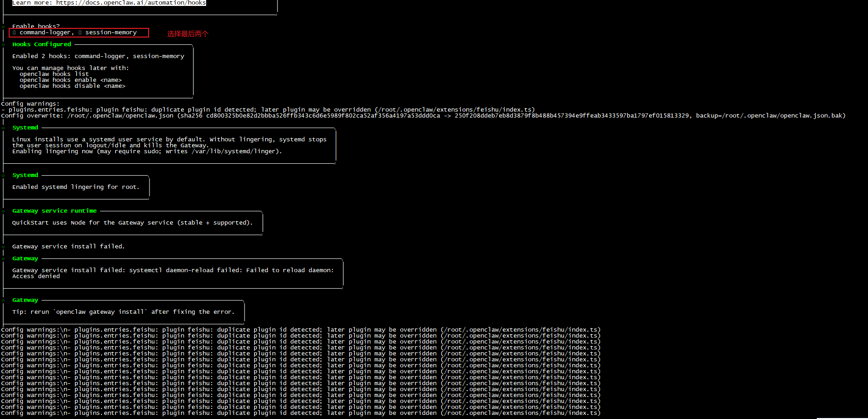Click diamond marker beside the Gateway tip heading
The width and height of the screenshot is (868, 419).
[3, 301]
